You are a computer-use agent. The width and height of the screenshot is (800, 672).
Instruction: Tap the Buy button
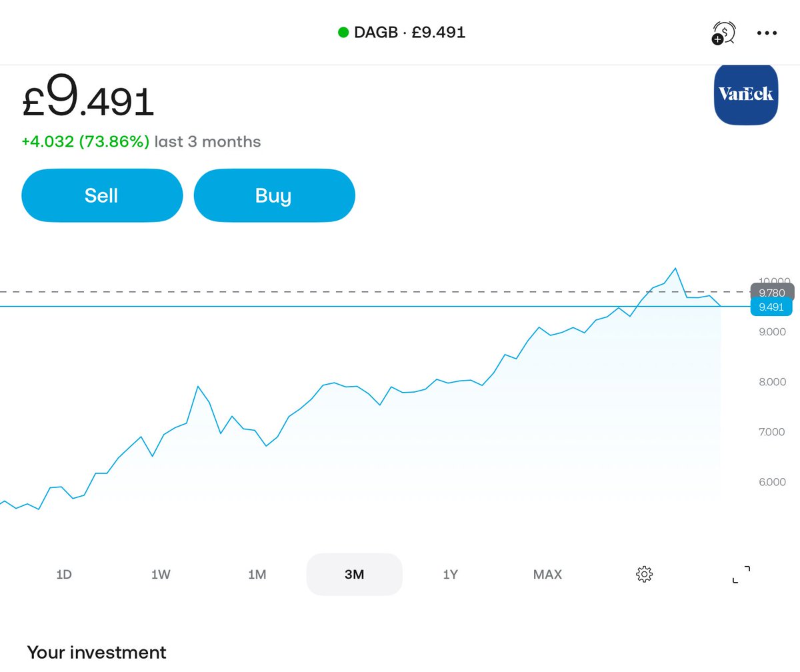click(x=274, y=195)
